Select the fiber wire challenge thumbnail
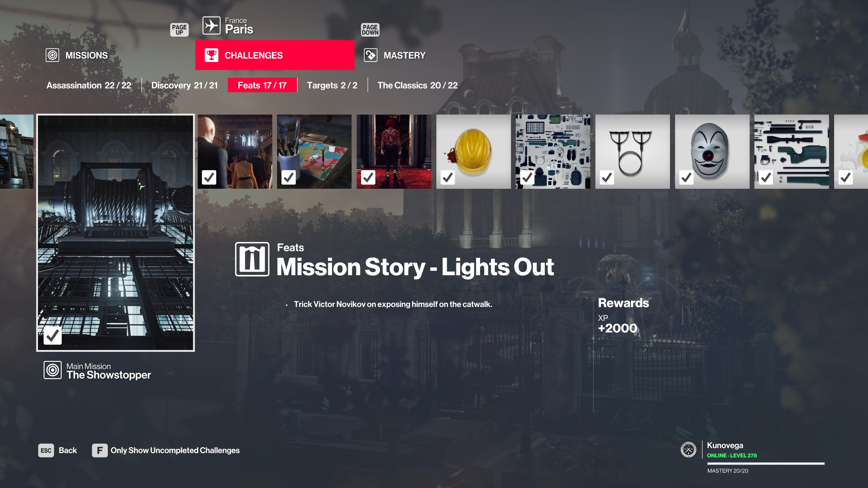 632,151
